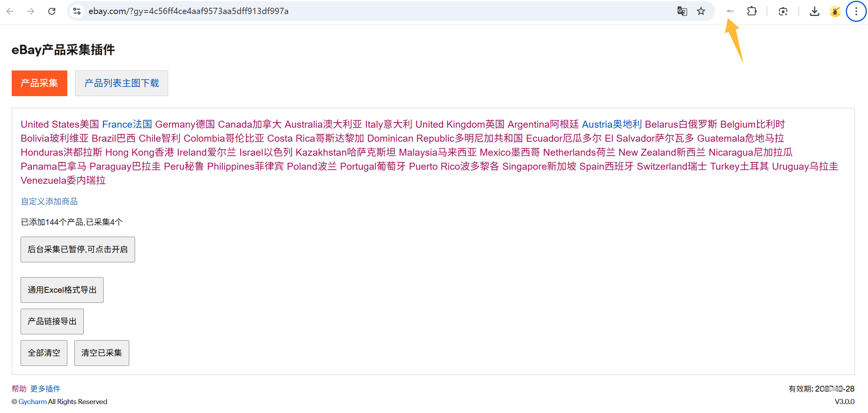Switch to 产品列表主图下载 tab

[121, 83]
